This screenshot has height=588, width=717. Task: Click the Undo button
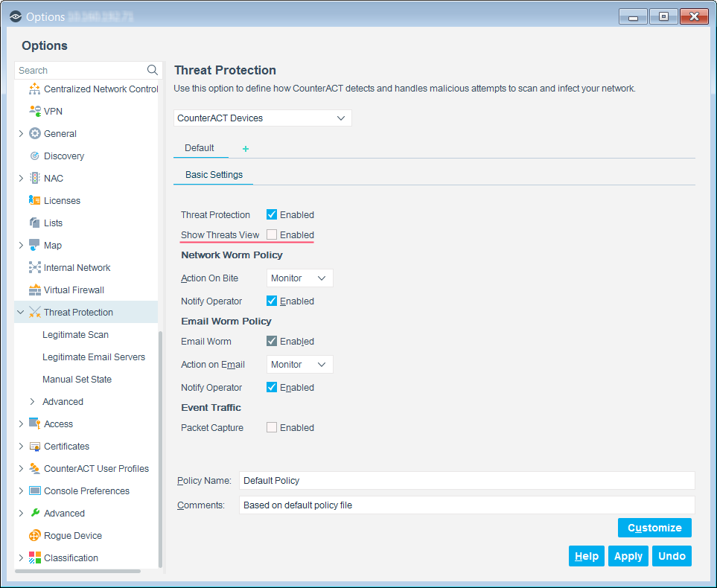point(672,556)
